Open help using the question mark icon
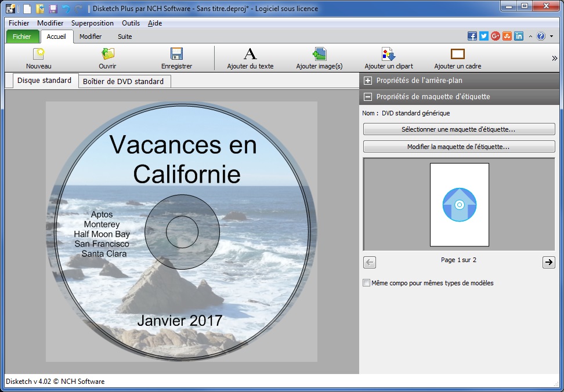564x392 pixels. (541, 35)
